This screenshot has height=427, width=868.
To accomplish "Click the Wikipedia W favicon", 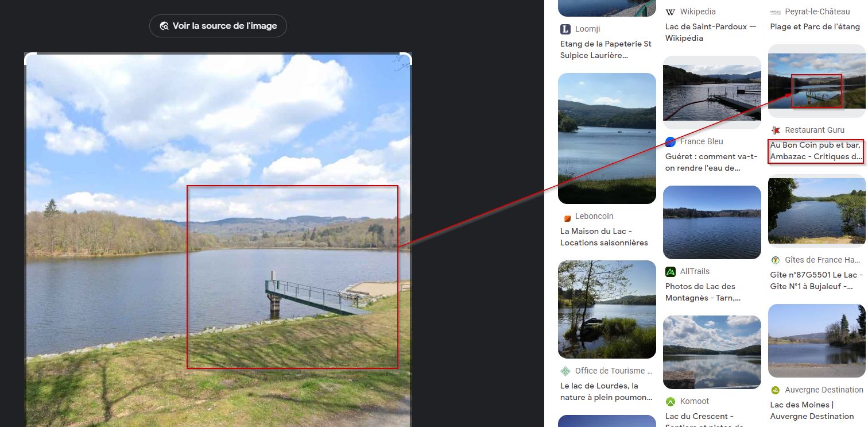I will pyautogui.click(x=671, y=11).
